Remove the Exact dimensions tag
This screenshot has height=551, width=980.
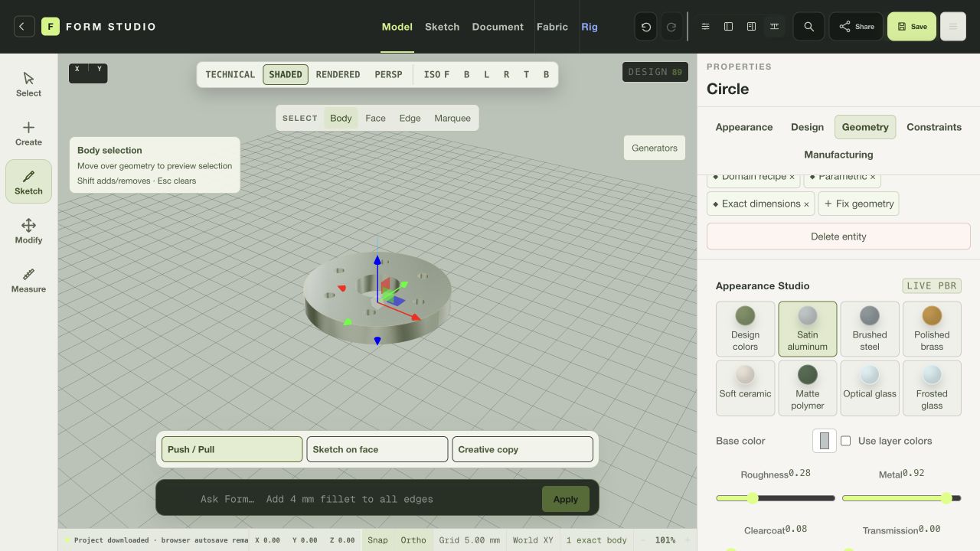click(806, 204)
